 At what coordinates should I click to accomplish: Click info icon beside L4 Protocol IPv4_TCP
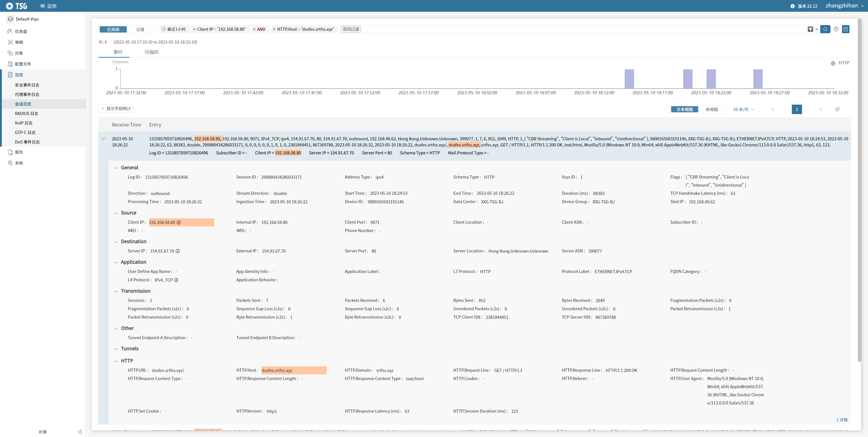(176, 280)
